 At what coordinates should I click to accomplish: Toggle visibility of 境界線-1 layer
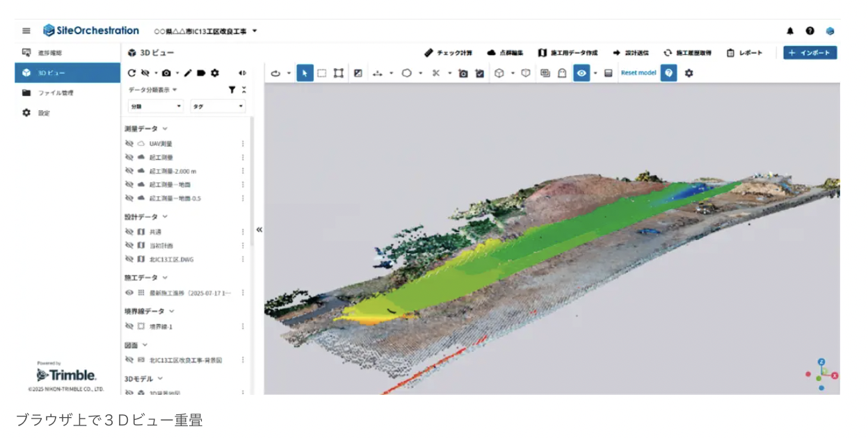[129, 326]
